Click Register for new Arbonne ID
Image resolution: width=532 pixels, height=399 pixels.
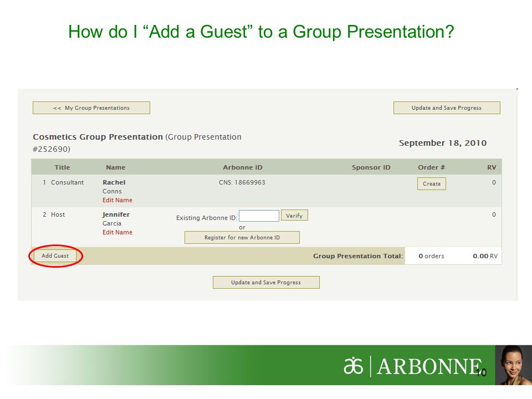[x=242, y=238]
